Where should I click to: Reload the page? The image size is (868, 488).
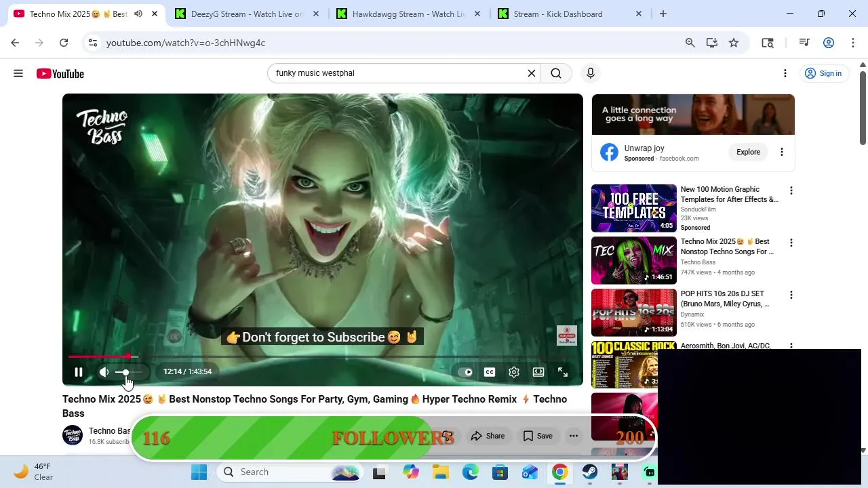click(x=64, y=43)
